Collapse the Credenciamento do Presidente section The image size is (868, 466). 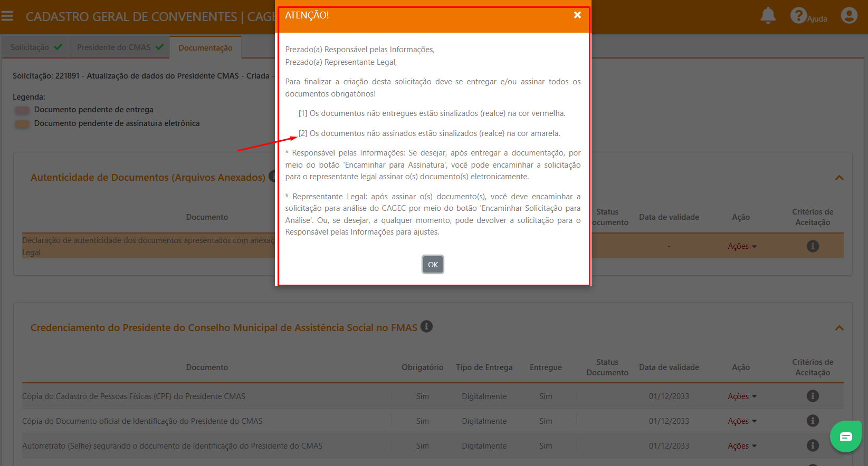(839, 328)
